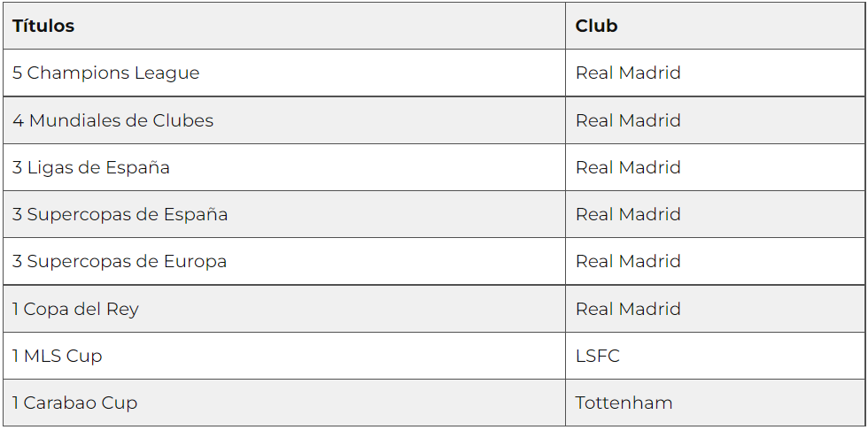
Task: Select the '1 Carabao Cup' cell
Action: tap(75, 403)
